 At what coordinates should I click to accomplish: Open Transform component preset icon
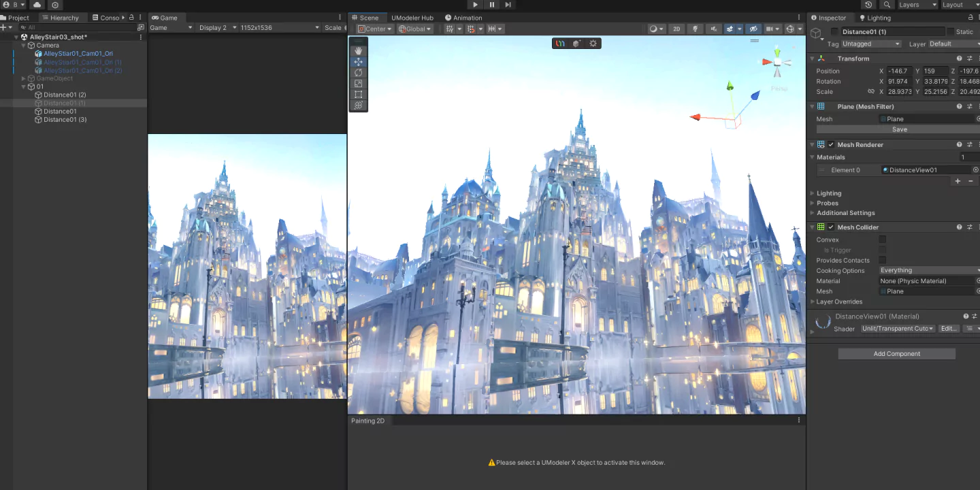[x=970, y=59]
